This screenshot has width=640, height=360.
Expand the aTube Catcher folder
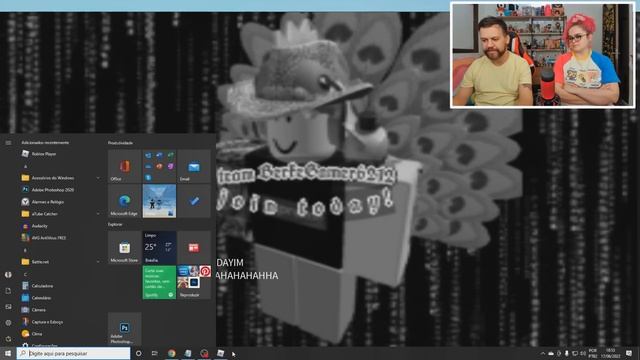(x=60, y=213)
